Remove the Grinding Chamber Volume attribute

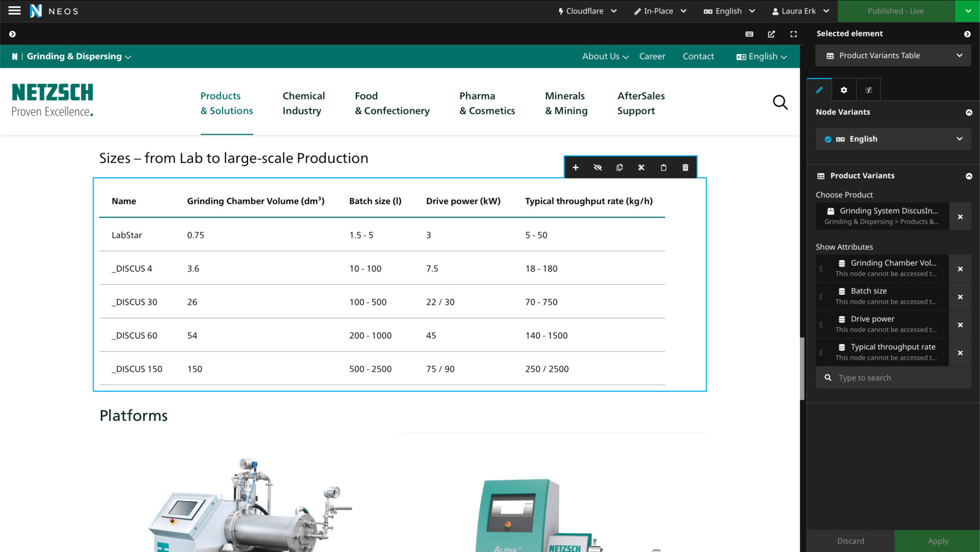[x=960, y=268]
